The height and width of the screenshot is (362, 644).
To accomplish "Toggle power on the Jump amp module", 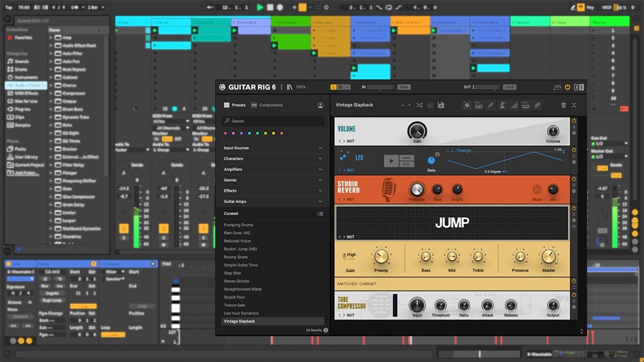I will [x=574, y=208].
